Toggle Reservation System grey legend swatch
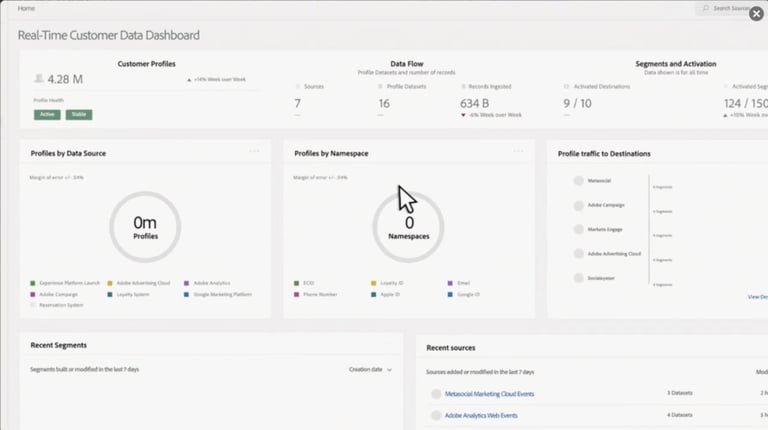Screen dimensions: 768x430 pos(33,305)
